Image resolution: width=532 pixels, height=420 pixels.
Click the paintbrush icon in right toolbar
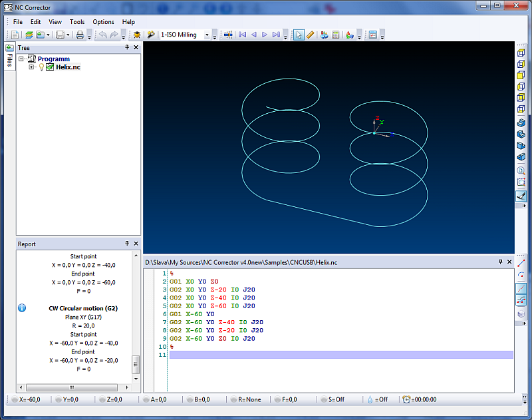point(521,196)
